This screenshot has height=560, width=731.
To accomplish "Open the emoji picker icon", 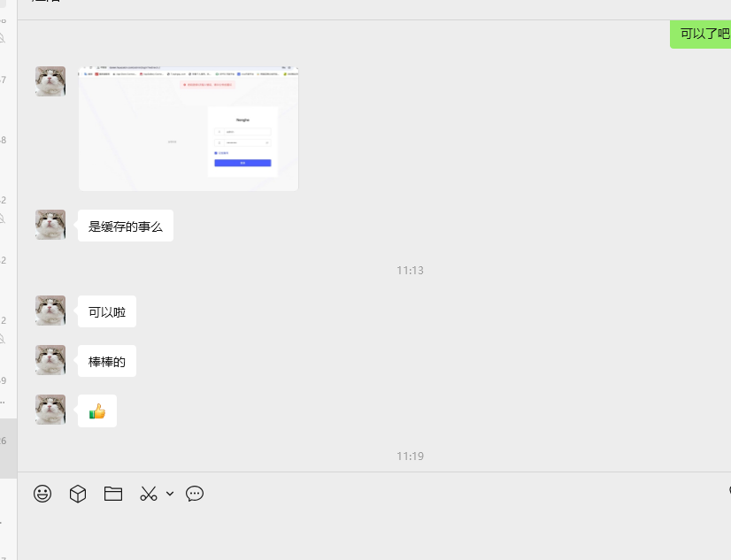I will pyautogui.click(x=41, y=494).
